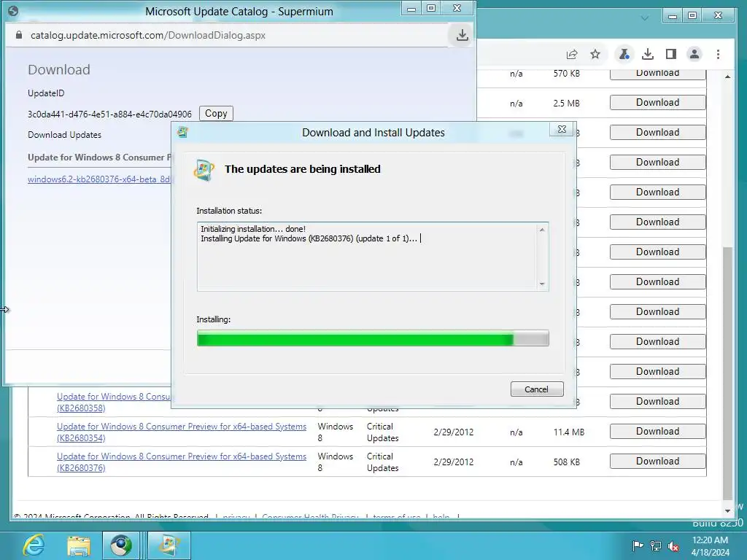
Task: Click the tab search chevron in the title bar
Action: [x=645, y=18]
